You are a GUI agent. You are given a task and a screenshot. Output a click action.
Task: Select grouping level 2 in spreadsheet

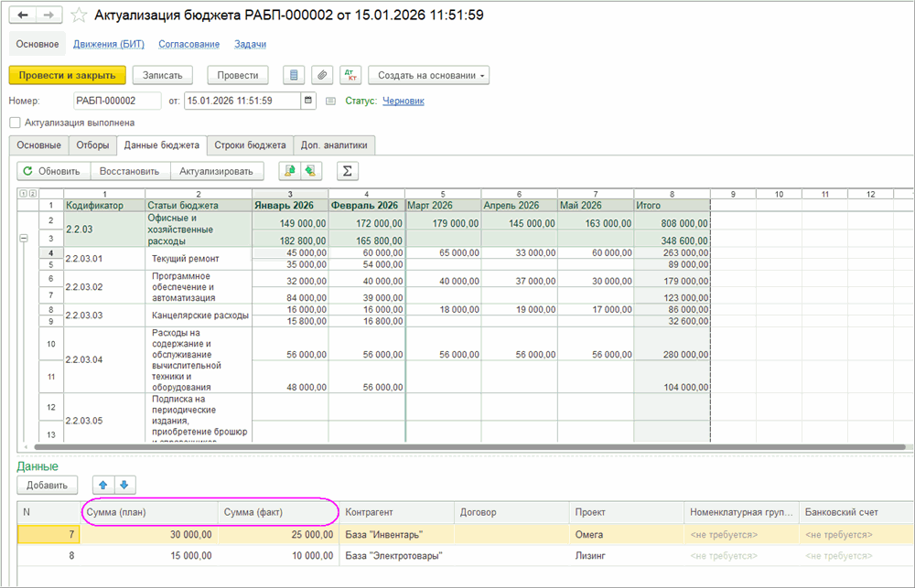(x=33, y=194)
